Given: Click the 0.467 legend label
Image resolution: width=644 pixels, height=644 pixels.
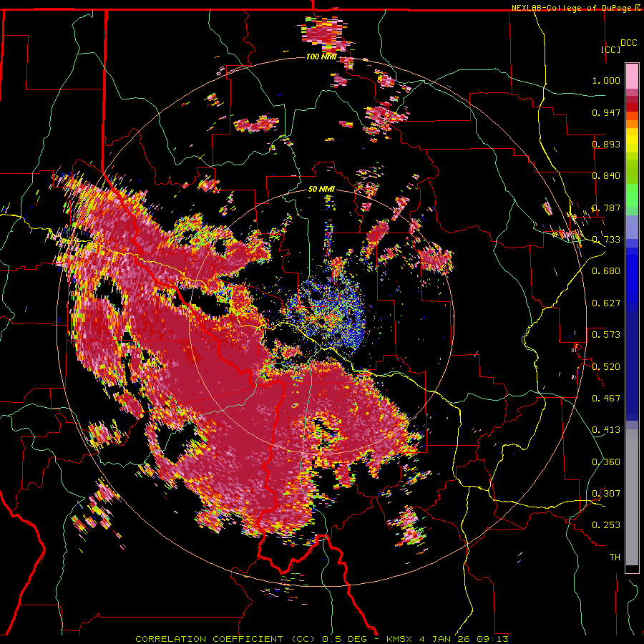Looking at the screenshot, I should 606,398.
